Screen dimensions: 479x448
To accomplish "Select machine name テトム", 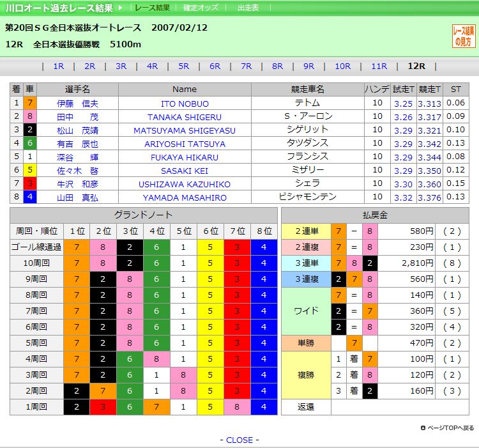I will tap(307, 103).
